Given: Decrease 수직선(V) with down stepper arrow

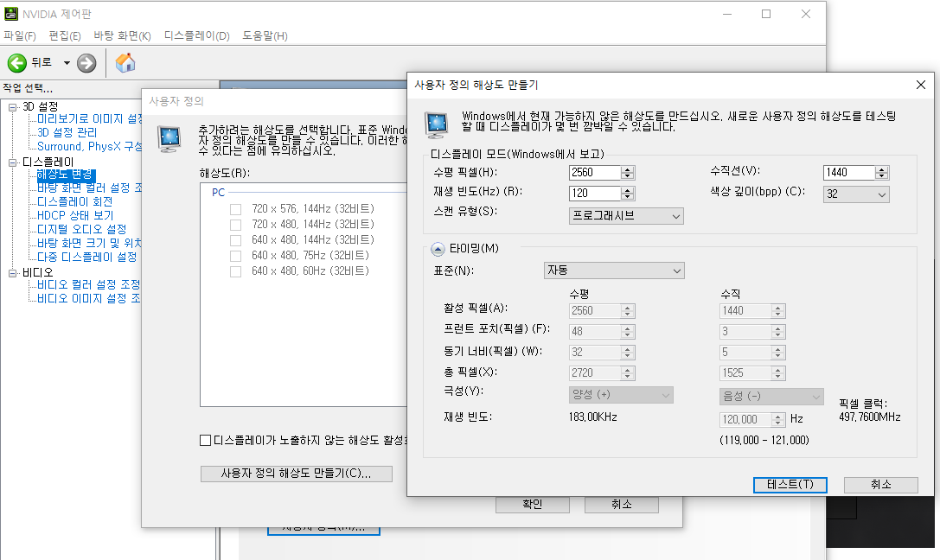Looking at the screenshot, I should tap(881, 176).
